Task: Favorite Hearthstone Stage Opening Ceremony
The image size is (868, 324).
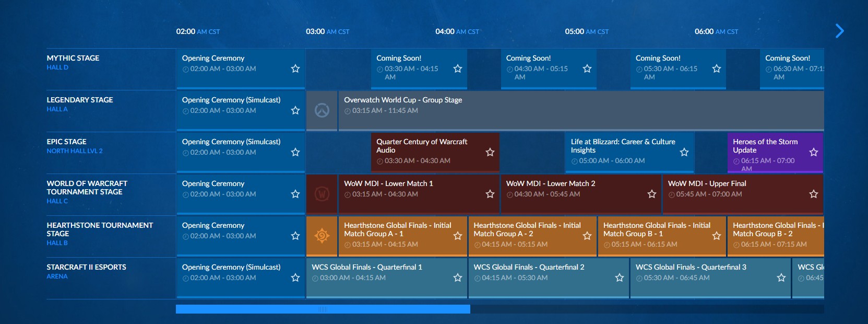Action: tap(295, 236)
